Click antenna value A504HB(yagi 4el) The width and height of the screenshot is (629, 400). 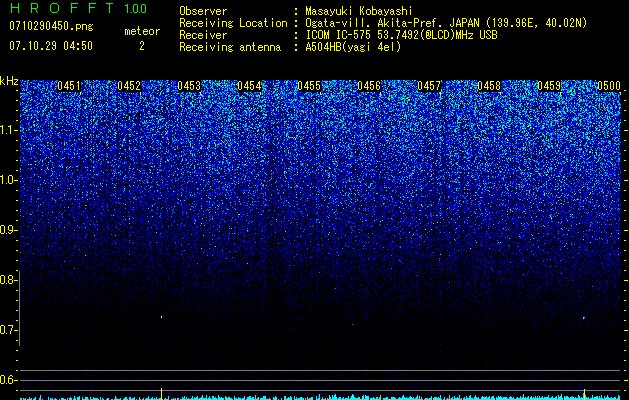(x=353, y=47)
